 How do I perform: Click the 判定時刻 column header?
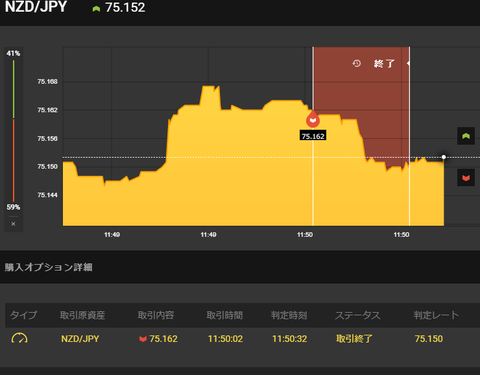(x=289, y=315)
